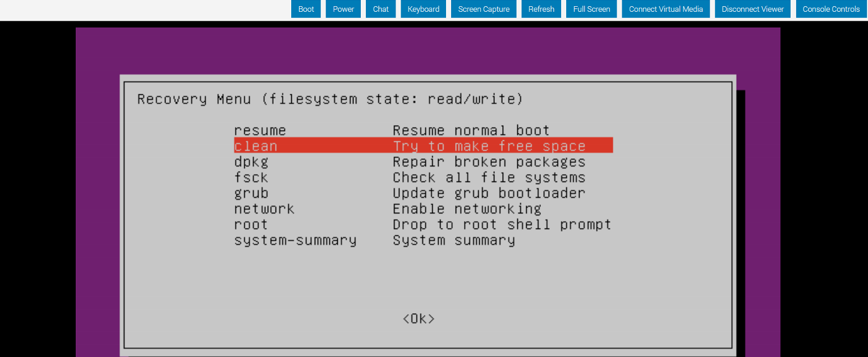Click the Recovery Menu title text
The width and height of the screenshot is (868, 357).
tap(330, 99)
